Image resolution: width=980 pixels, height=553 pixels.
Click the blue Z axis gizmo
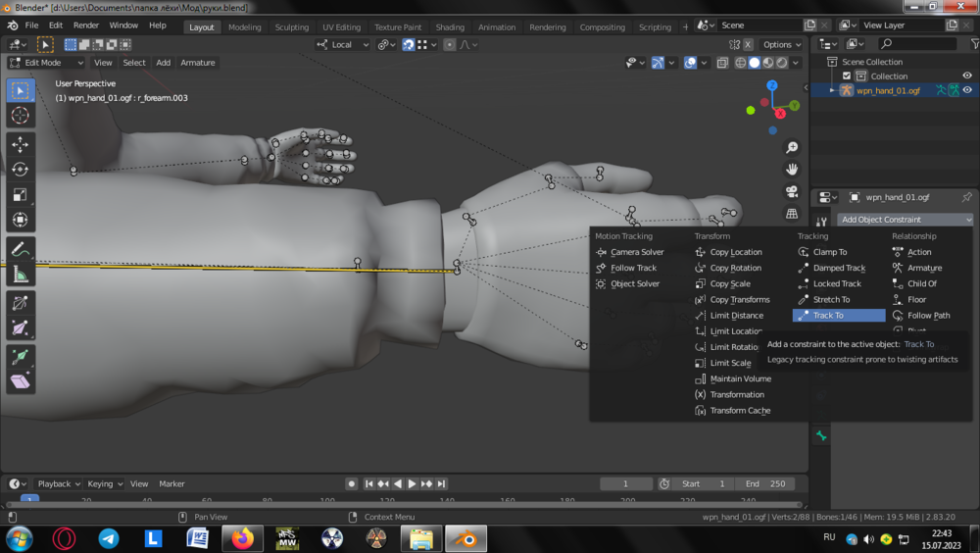coord(772,87)
